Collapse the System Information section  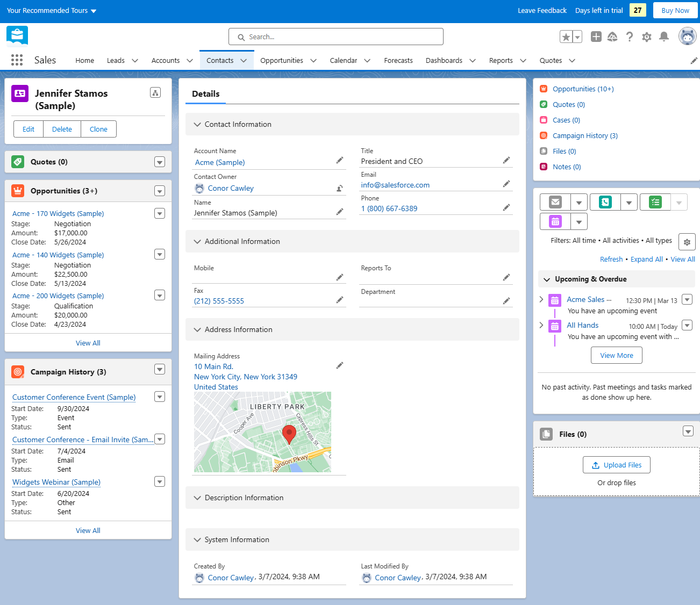click(197, 539)
